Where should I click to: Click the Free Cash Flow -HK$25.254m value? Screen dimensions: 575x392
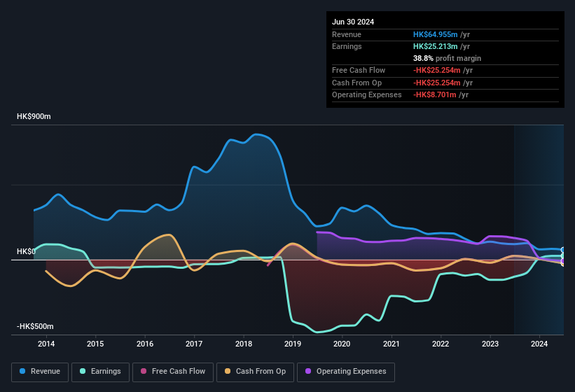[437, 70]
